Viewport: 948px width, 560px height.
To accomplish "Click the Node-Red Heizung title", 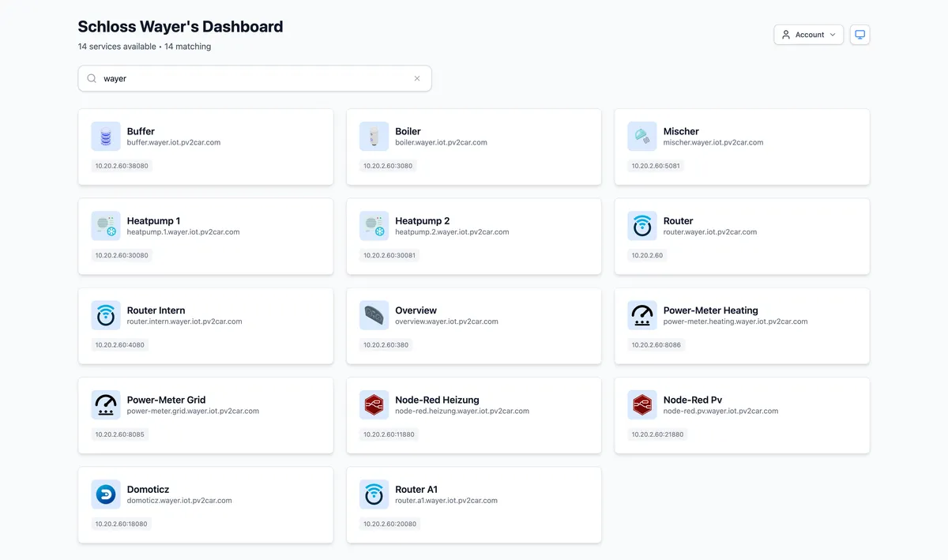I will (x=438, y=399).
